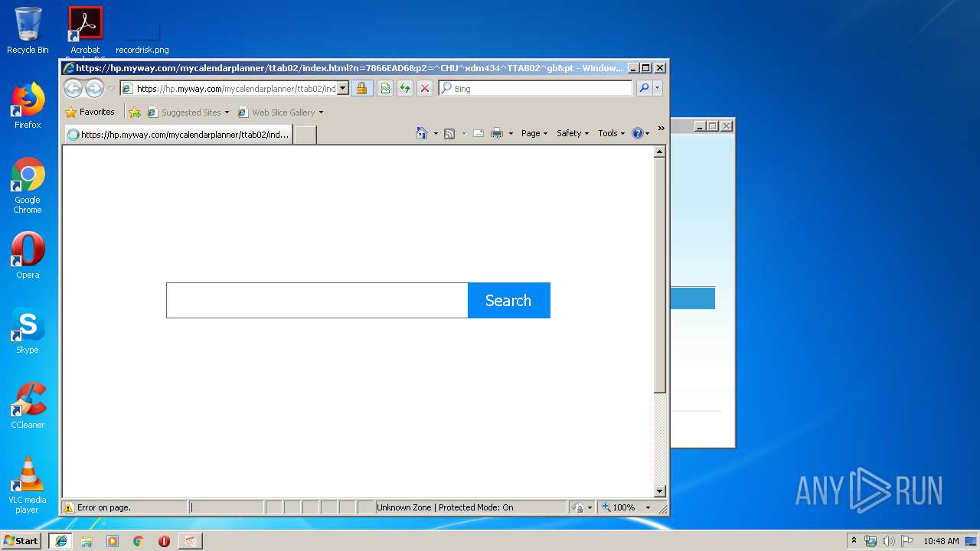
Task: Click the Action Center flag icon
Action: point(906,541)
